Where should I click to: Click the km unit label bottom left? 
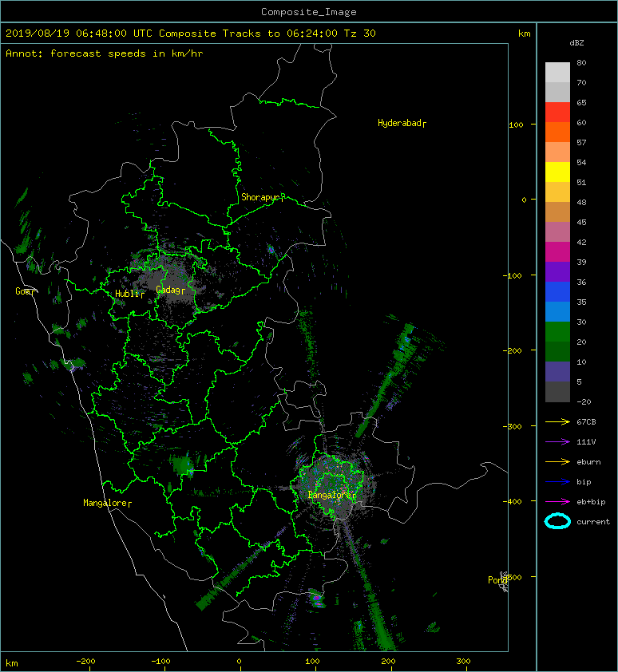[12, 663]
